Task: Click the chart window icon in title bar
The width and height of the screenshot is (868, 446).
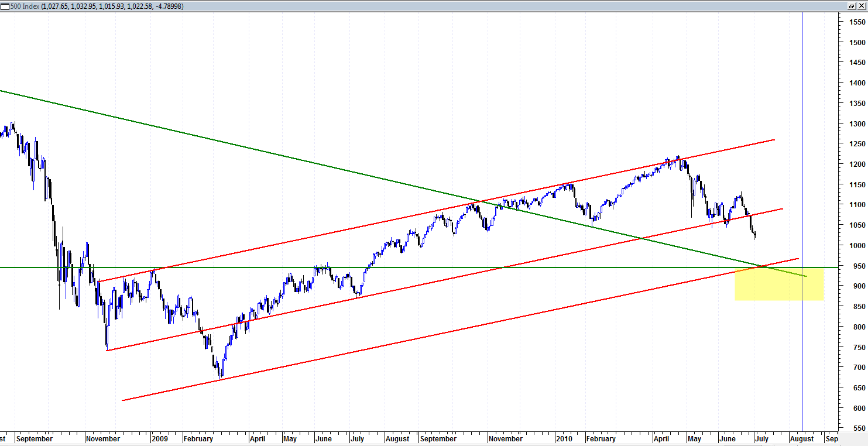Action: point(5,6)
